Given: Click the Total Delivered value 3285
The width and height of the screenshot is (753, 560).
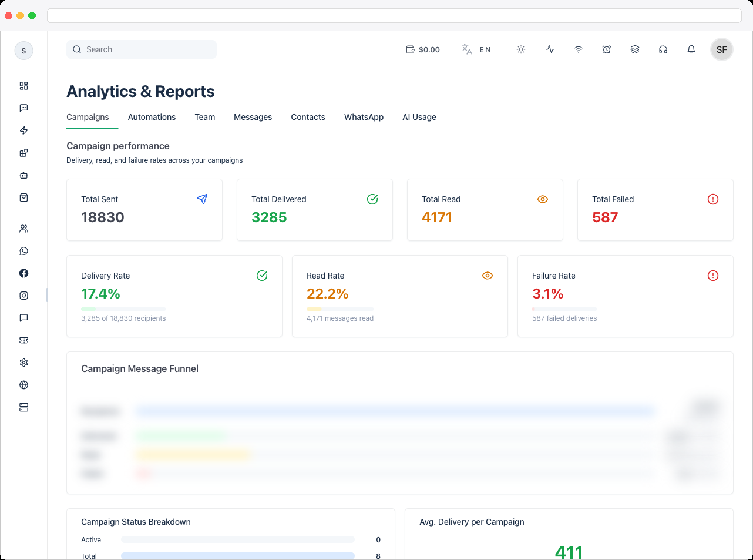Looking at the screenshot, I should pyautogui.click(x=269, y=217).
